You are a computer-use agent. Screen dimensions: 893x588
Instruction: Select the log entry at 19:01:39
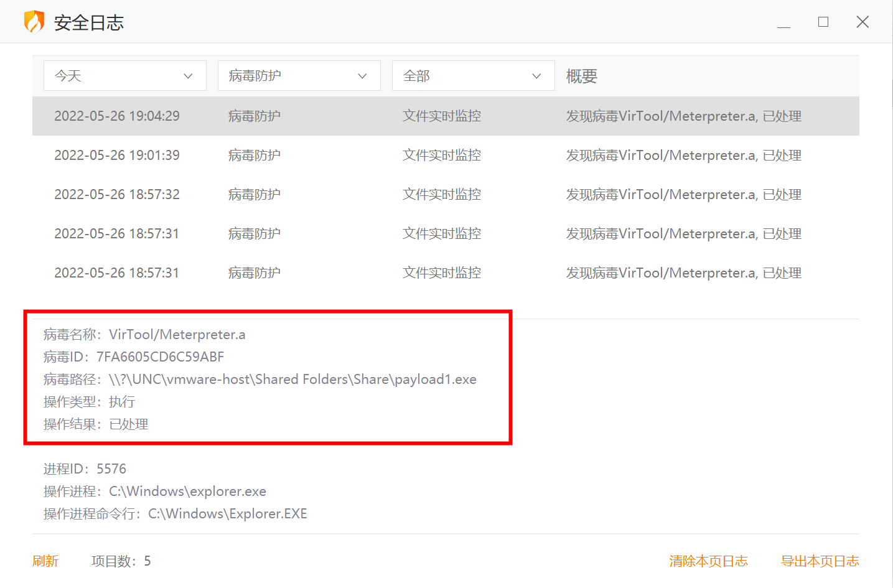(445, 156)
